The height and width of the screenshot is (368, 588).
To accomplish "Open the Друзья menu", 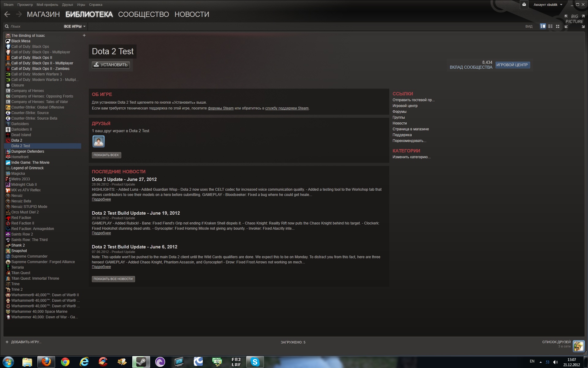I will (67, 5).
